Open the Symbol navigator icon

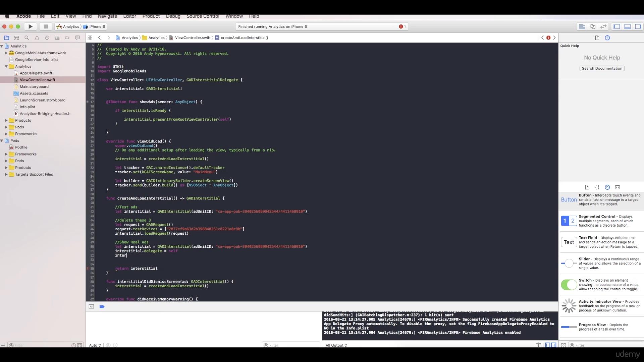click(x=17, y=38)
